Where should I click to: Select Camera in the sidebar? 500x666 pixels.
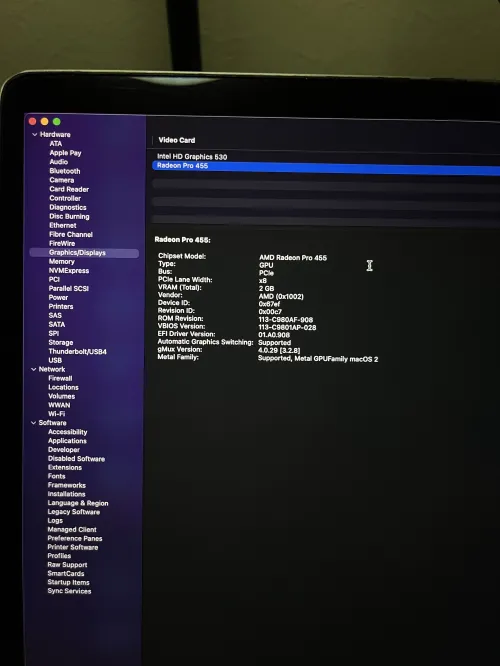(x=62, y=180)
